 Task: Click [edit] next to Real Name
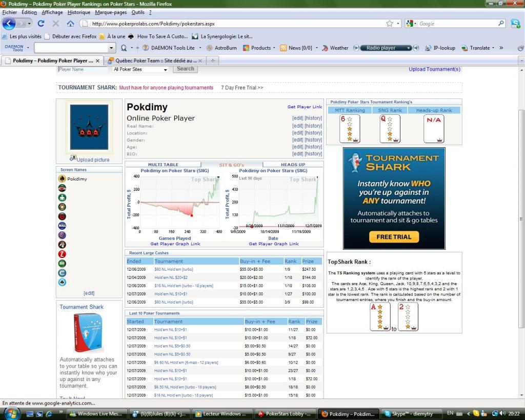(298, 126)
